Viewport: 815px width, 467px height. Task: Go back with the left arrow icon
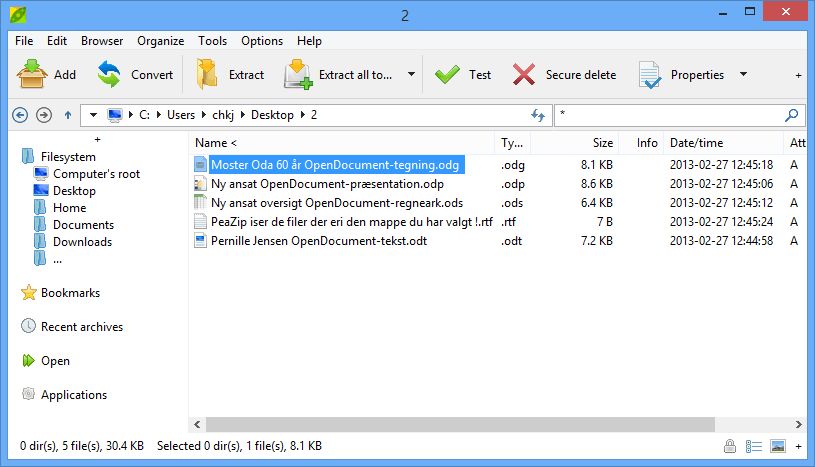pyautogui.click(x=20, y=115)
